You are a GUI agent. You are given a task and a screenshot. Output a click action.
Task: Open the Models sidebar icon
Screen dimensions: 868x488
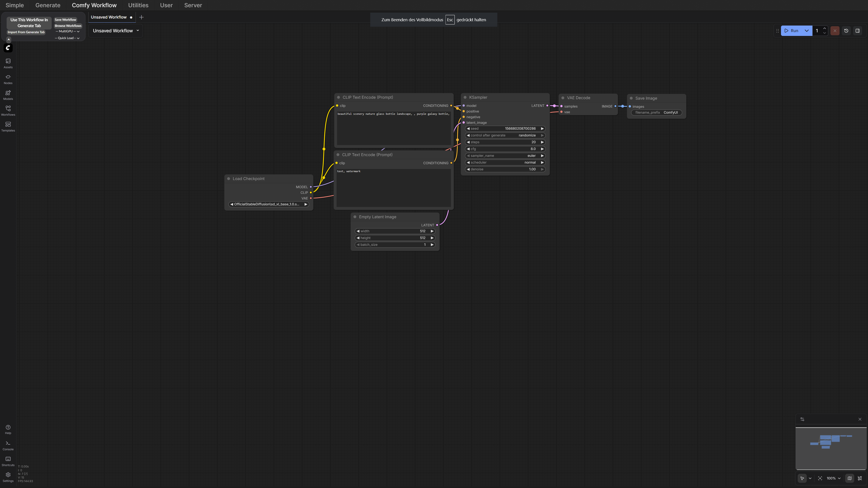point(8,95)
